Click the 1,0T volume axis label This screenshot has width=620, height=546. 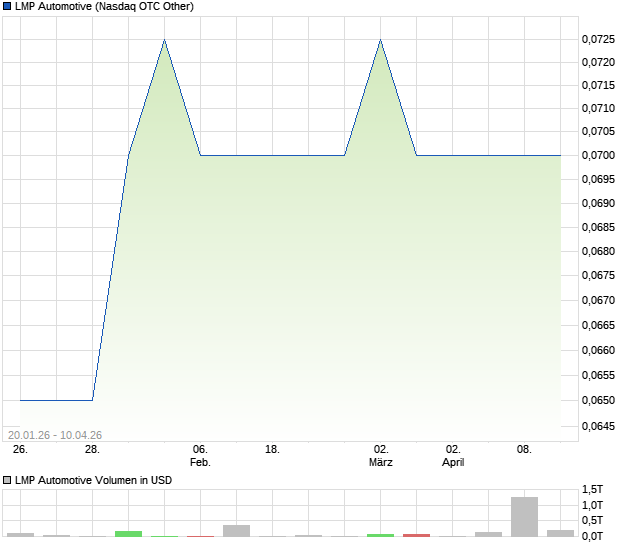592,505
